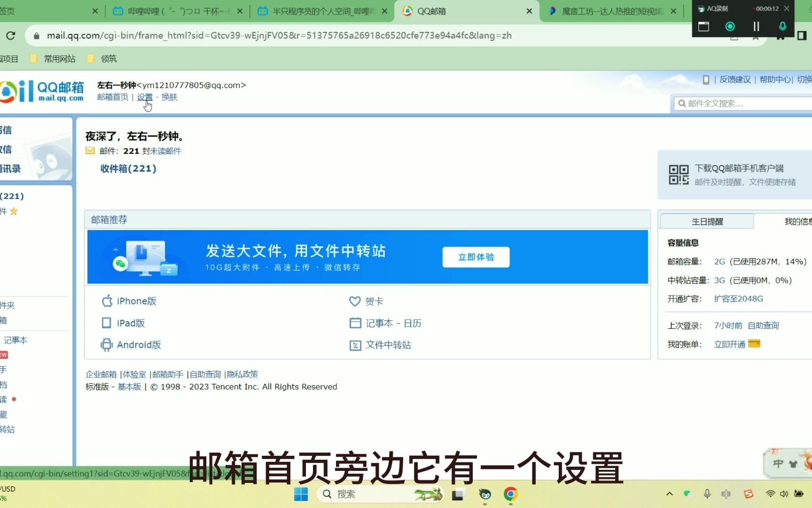This screenshot has height=508, width=812.
Task: Switch to the 我的信息 tab
Action: tap(798, 221)
